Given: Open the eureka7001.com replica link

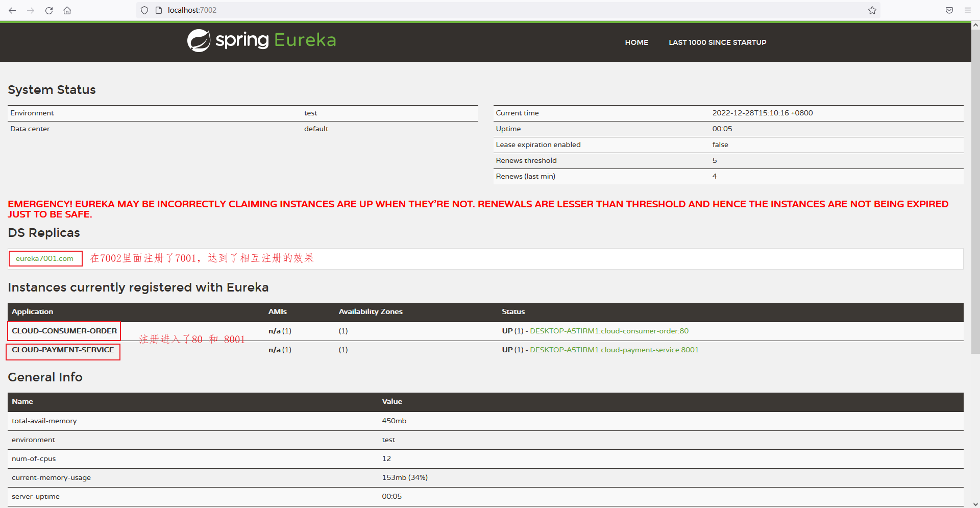Looking at the screenshot, I should [45, 258].
